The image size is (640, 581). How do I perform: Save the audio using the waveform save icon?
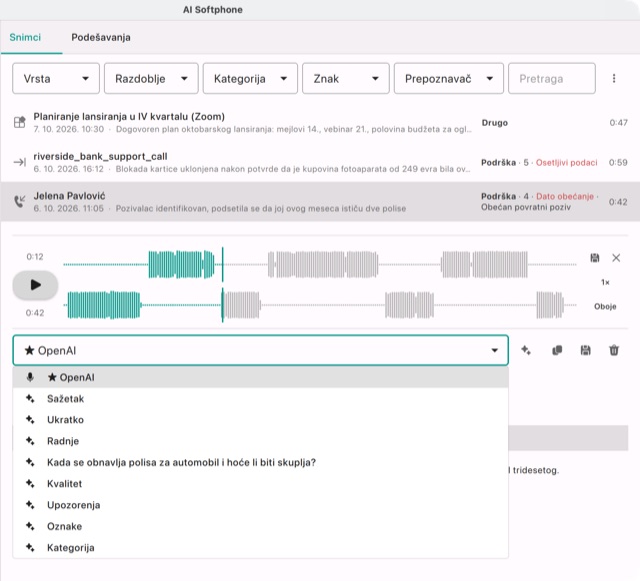pos(595,258)
